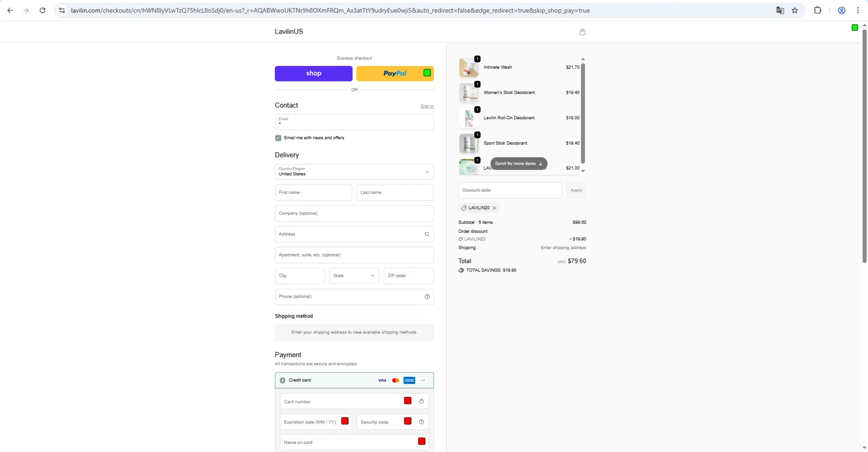Focus Phone (optional) field
This screenshot has width=868, height=452.
click(354, 297)
